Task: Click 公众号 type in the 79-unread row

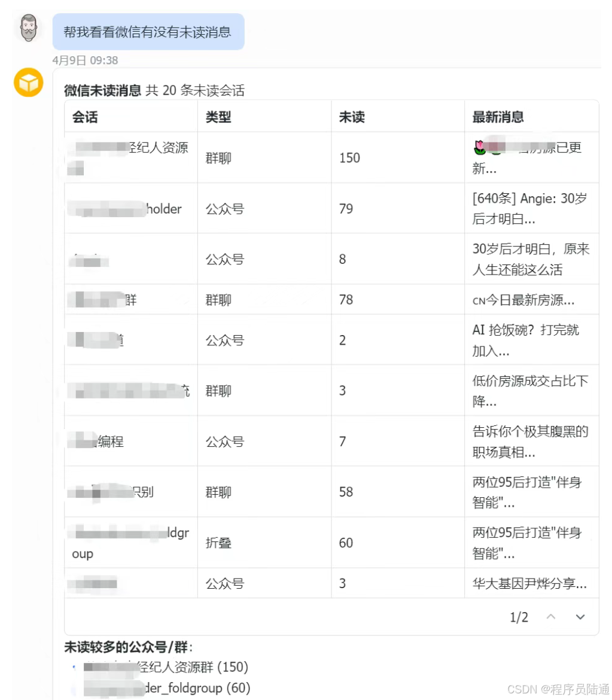Action: [224, 208]
